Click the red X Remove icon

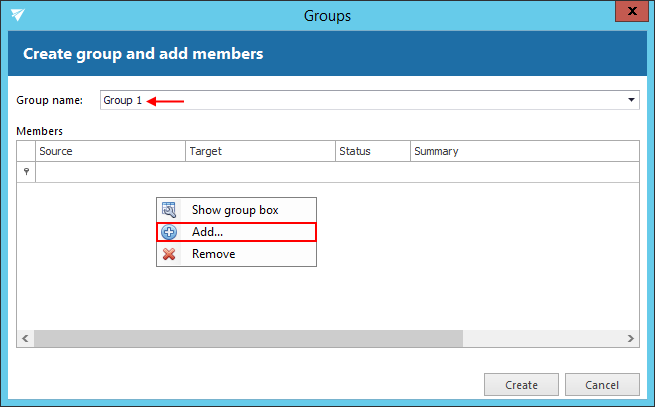pos(169,254)
